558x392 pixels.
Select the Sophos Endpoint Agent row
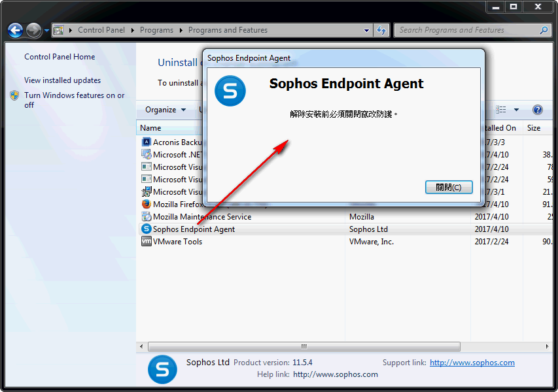(x=345, y=229)
